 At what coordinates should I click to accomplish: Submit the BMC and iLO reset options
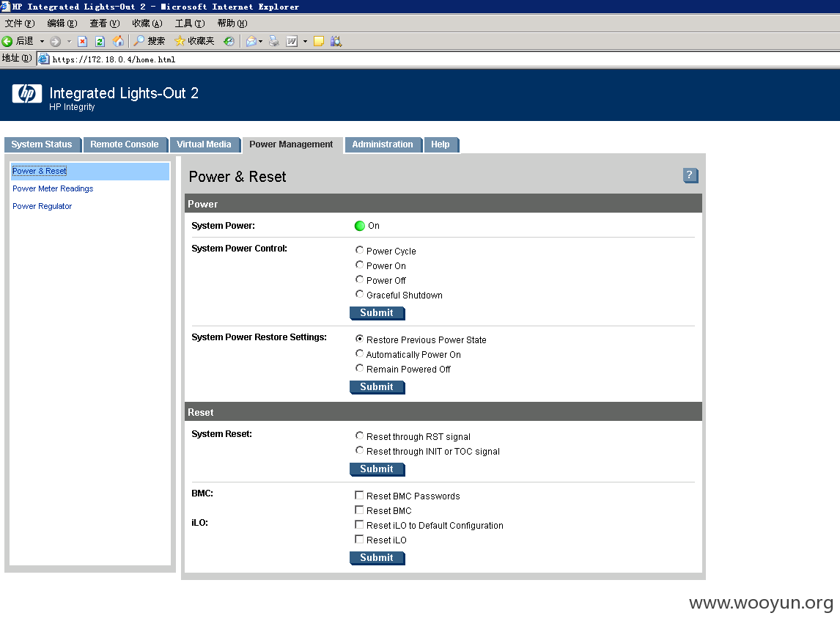(x=377, y=558)
